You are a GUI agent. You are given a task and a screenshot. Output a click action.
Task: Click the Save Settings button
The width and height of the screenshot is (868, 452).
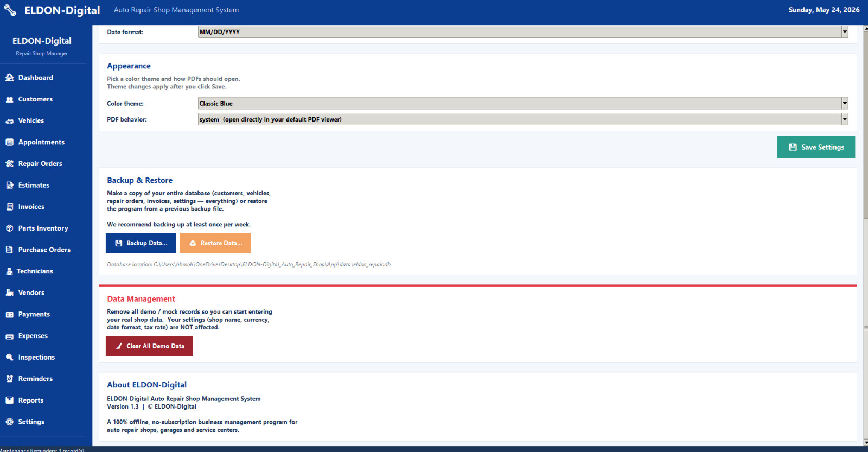(x=816, y=147)
